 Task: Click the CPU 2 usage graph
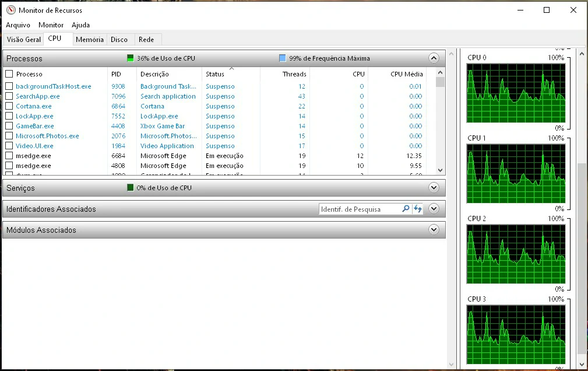pyautogui.click(x=516, y=254)
